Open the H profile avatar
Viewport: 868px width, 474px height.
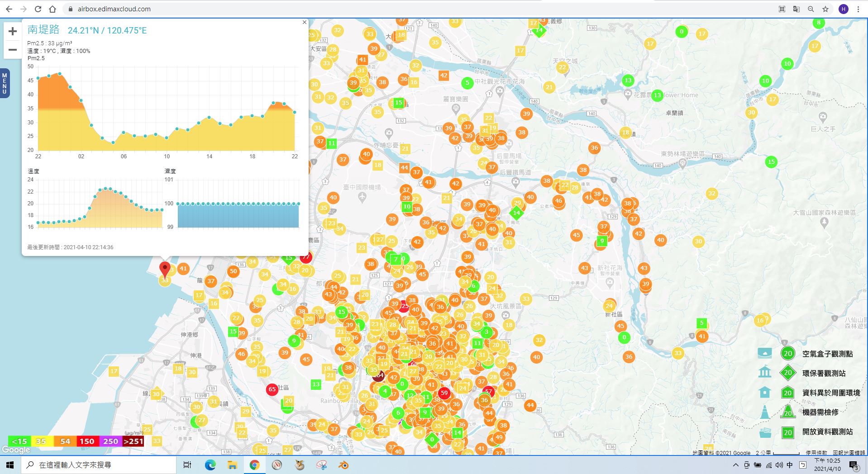click(x=844, y=9)
